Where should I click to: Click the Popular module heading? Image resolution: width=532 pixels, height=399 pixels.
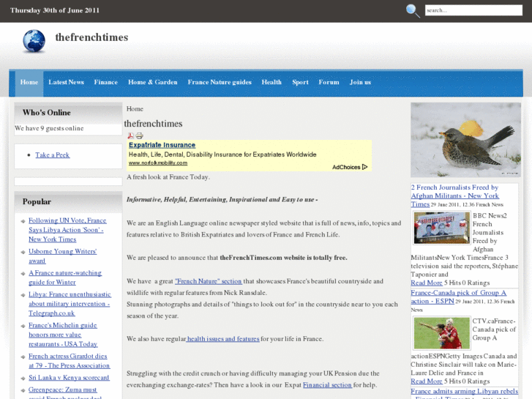(x=37, y=201)
